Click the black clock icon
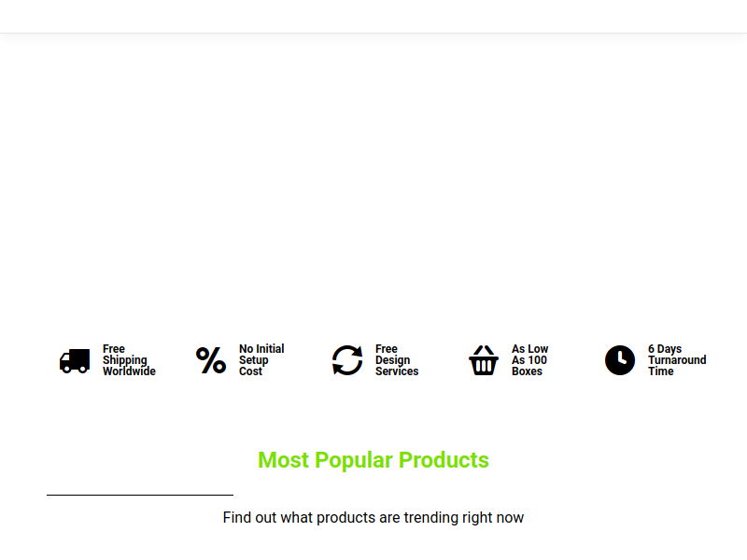The image size is (747, 560). click(620, 360)
